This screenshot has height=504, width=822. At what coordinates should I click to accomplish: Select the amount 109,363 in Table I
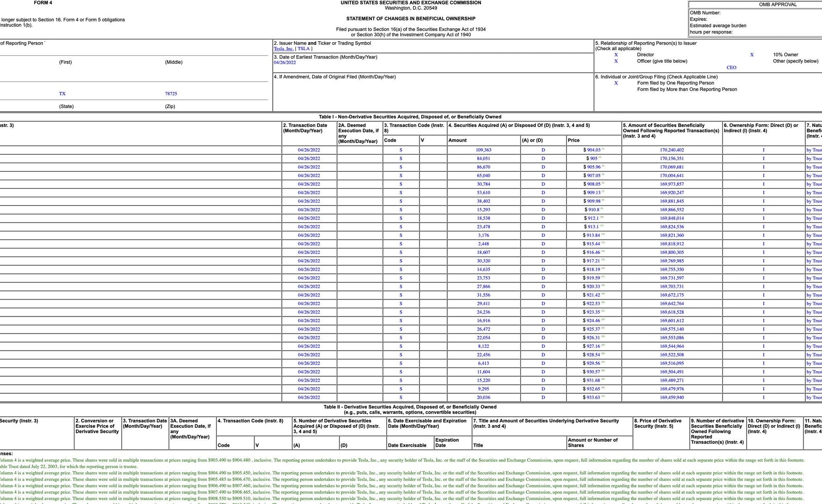pyautogui.click(x=484, y=150)
